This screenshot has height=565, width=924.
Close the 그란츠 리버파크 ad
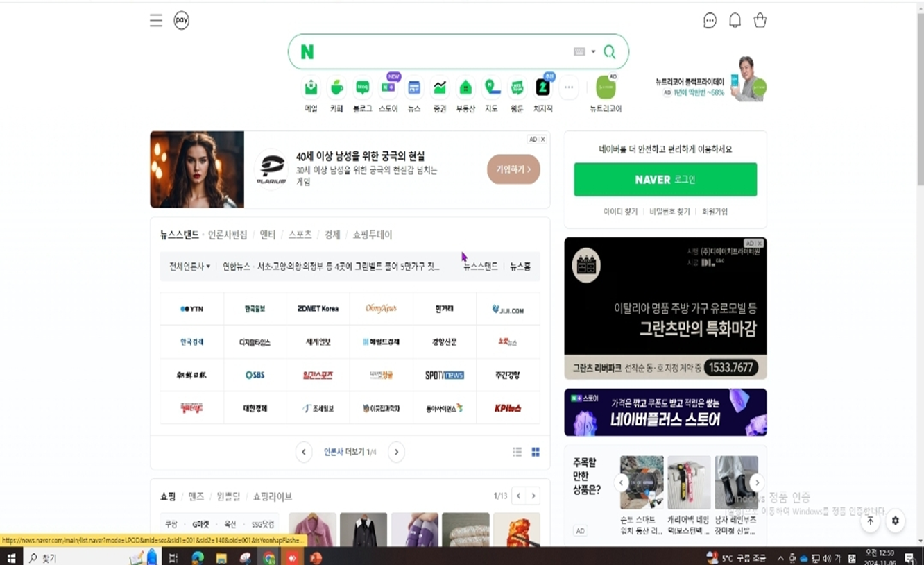(760, 243)
